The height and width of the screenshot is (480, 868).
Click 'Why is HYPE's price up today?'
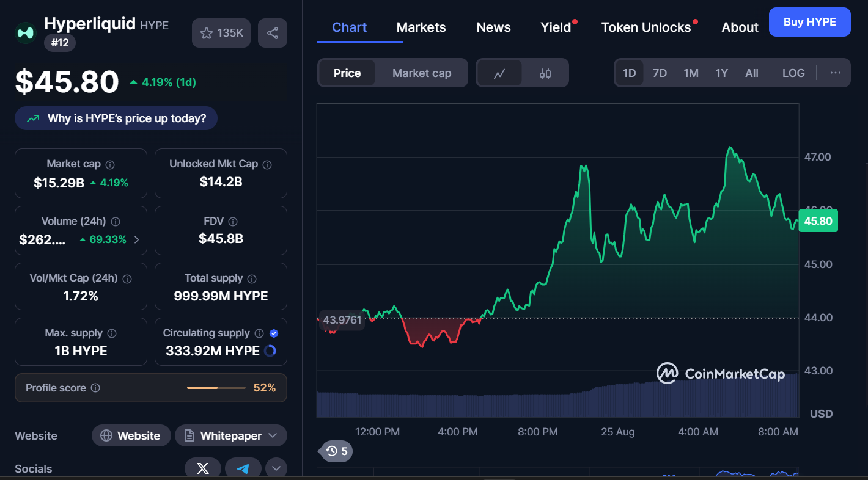[x=116, y=118]
